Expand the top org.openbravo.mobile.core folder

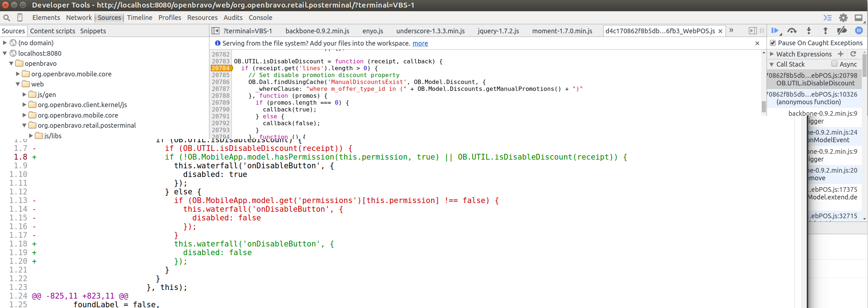tap(18, 74)
